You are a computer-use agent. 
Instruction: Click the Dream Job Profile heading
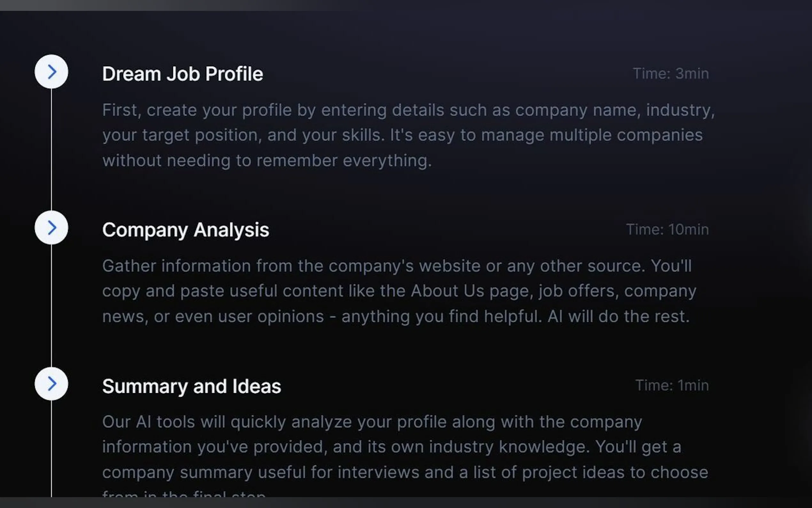point(183,74)
